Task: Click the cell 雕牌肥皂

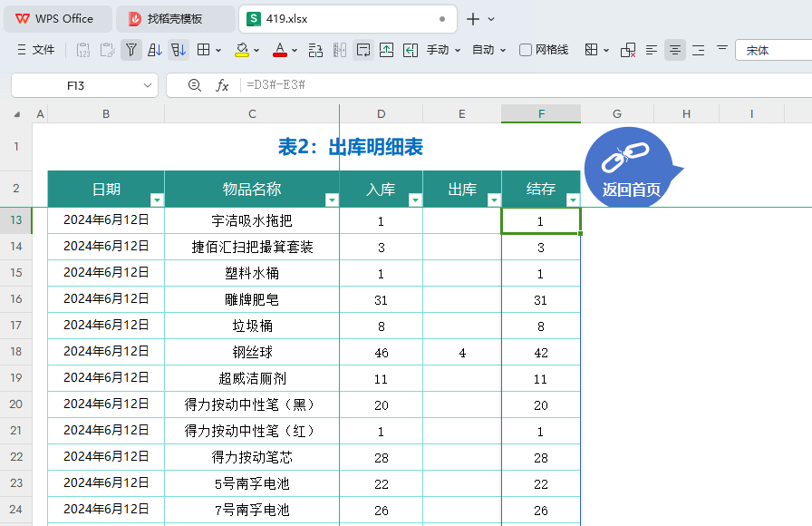Action: click(x=252, y=299)
